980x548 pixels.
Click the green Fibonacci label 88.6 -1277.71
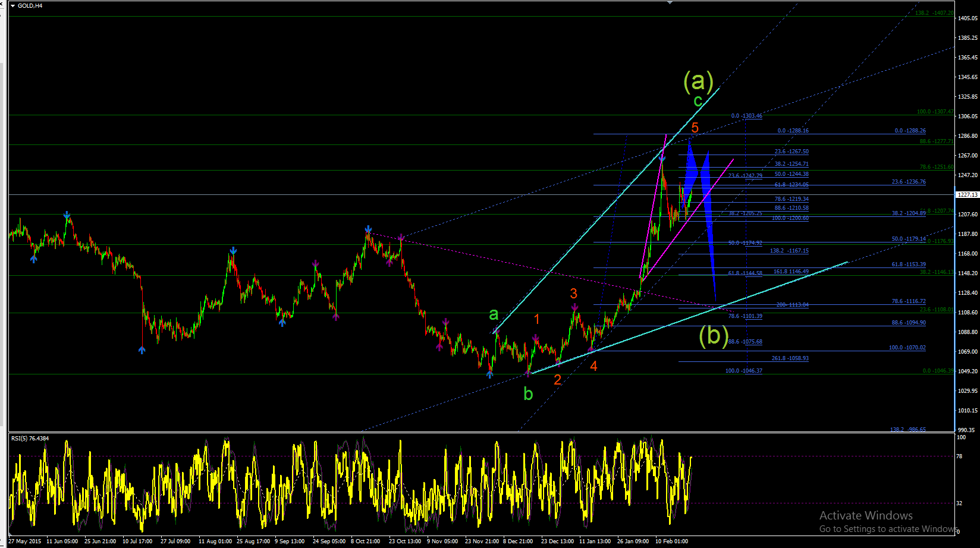(x=937, y=141)
